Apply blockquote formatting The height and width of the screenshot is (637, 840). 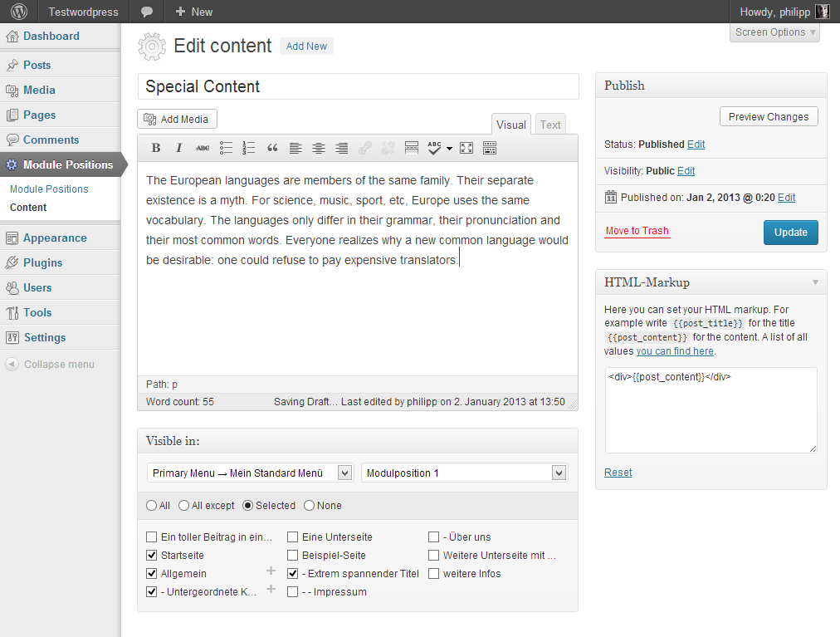point(272,148)
